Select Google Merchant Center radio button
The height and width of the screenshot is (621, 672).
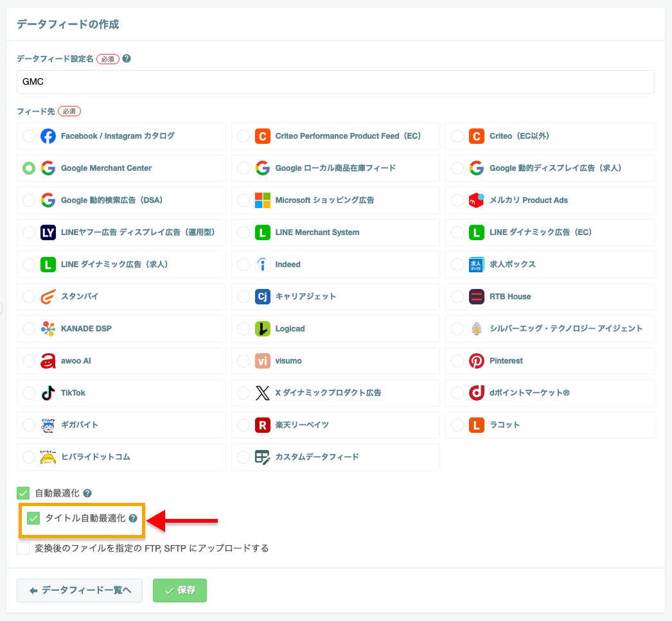(x=29, y=168)
